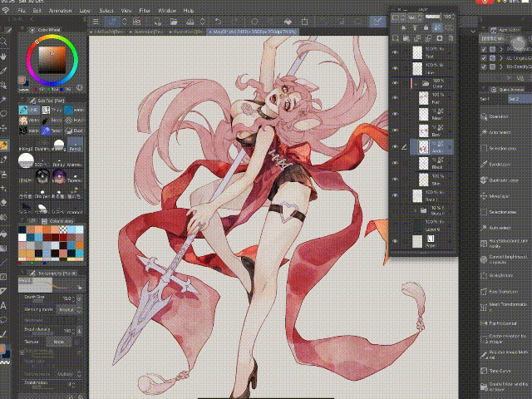Open the Texture None dropdown
532x399 pixels.
coord(58,342)
